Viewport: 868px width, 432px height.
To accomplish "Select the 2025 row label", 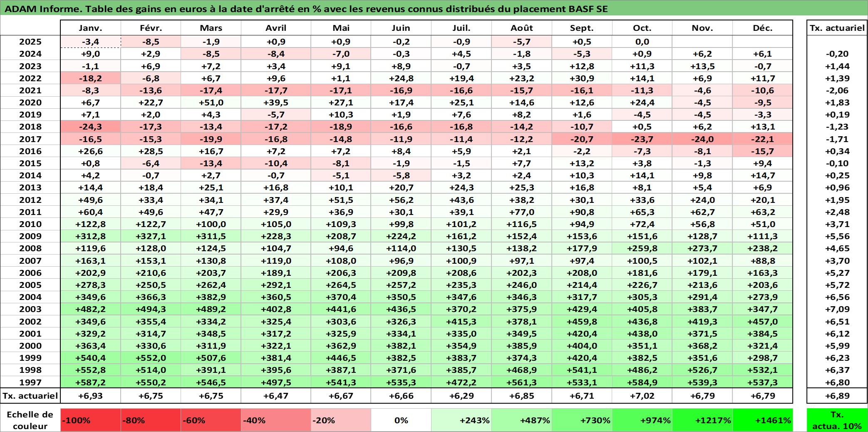I will (30, 42).
